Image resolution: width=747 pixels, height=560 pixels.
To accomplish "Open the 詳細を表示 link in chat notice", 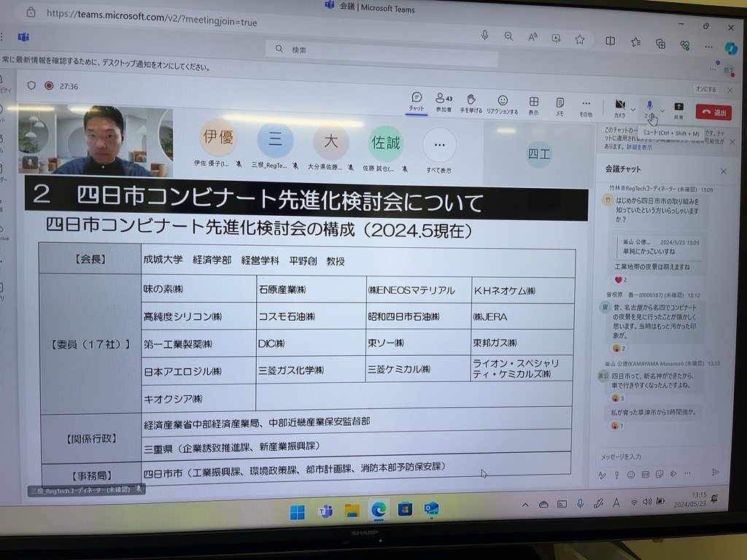I will pos(639,147).
